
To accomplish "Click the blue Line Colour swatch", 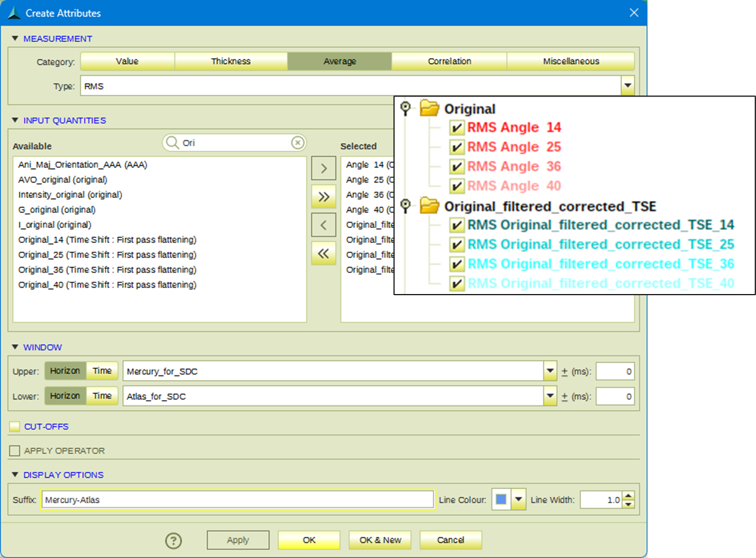I will (x=501, y=500).
